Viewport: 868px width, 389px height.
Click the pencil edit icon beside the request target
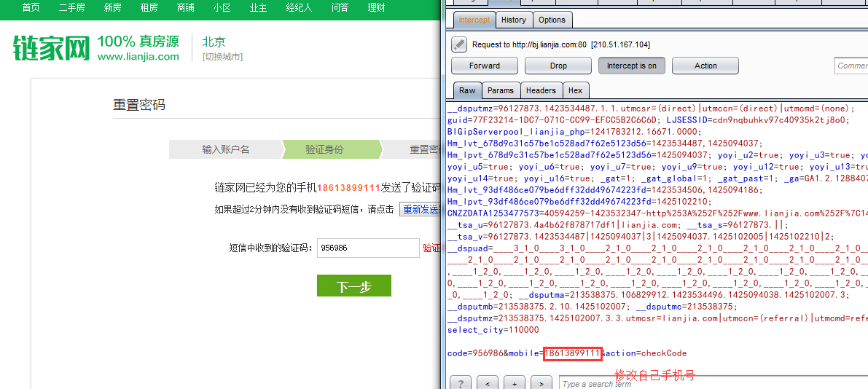(x=459, y=44)
